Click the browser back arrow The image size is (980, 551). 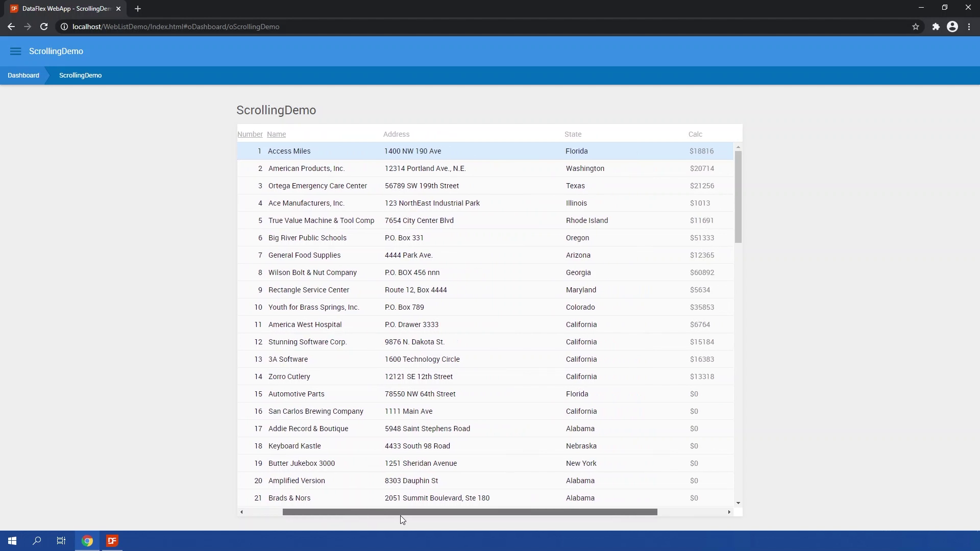coord(11,27)
